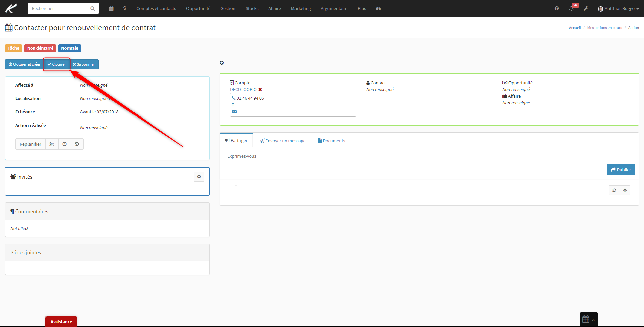Click the Replanifier button
The image size is (644, 327).
click(x=31, y=144)
